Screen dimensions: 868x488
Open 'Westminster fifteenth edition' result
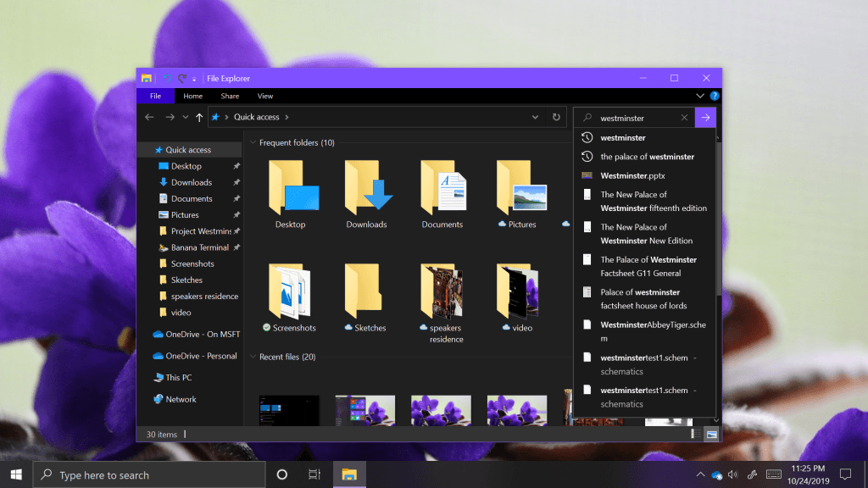pyautogui.click(x=644, y=202)
